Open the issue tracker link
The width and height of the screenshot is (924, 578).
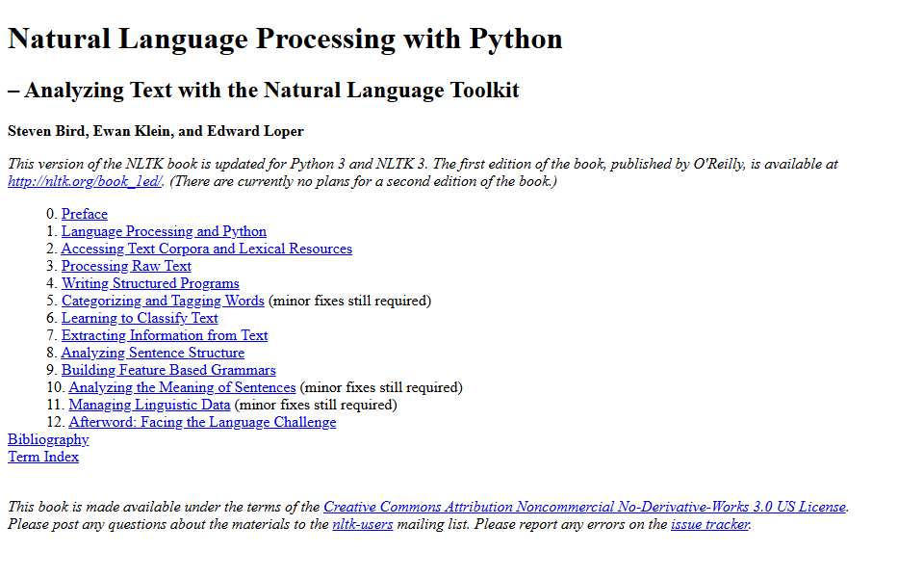click(x=710, y=524)
